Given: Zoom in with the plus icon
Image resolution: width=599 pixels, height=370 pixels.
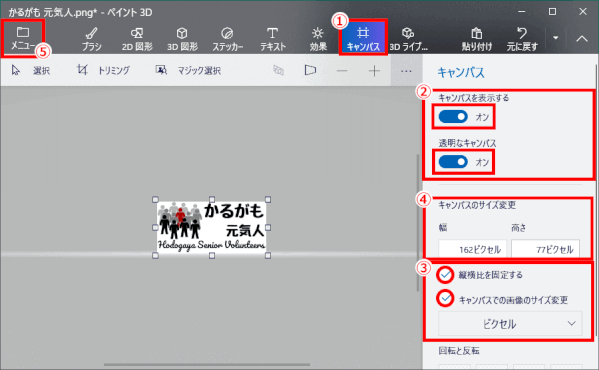Looking at the screenshot, I should [x=374, y=71].
